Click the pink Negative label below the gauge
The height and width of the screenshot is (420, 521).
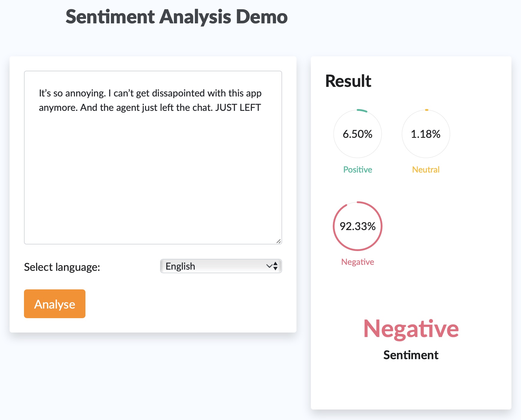click(357, 262)
